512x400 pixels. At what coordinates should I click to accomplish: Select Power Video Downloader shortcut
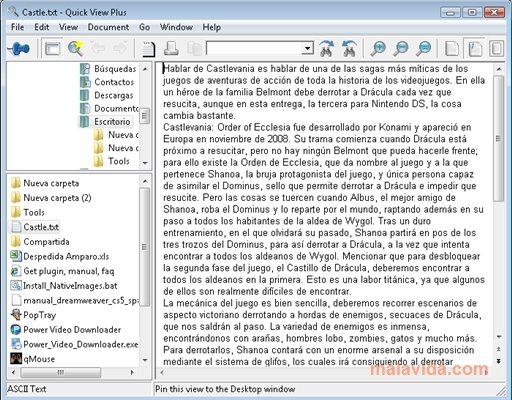66,330
